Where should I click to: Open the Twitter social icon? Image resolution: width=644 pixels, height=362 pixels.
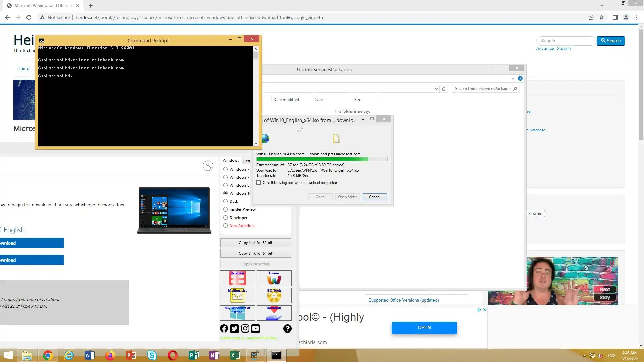coord(234,329)
